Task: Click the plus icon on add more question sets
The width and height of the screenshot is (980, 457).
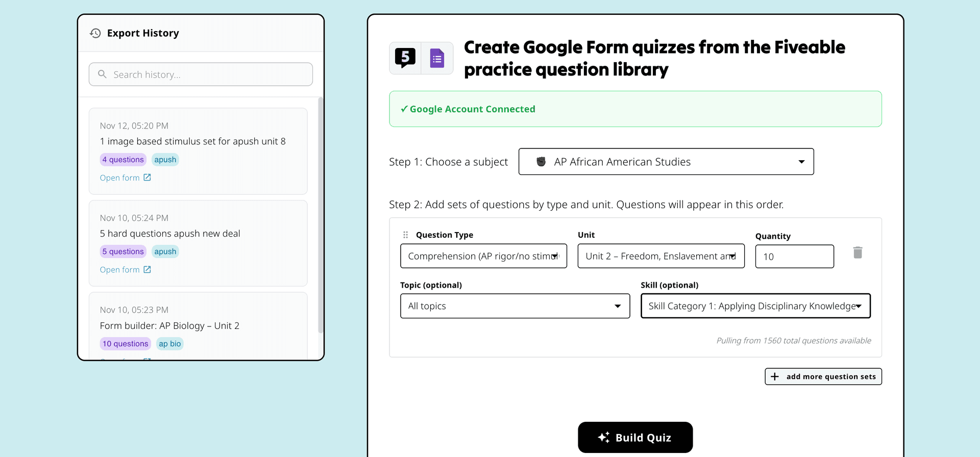Action: (775, 376)
